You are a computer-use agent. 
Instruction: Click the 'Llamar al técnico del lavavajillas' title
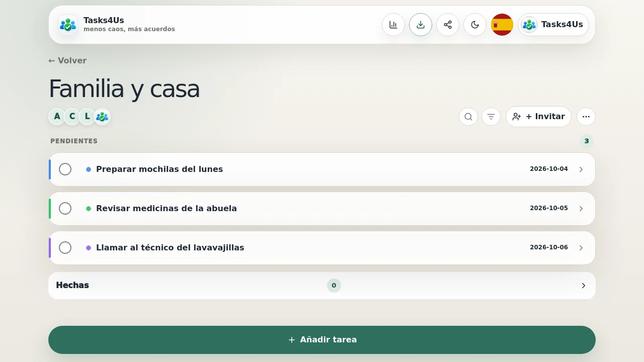(170, 248)
